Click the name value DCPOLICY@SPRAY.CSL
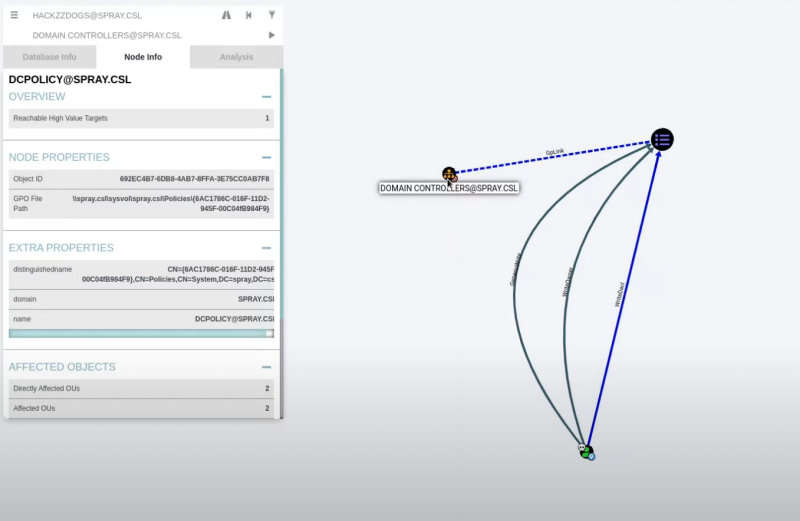 [x=234, y=319]
